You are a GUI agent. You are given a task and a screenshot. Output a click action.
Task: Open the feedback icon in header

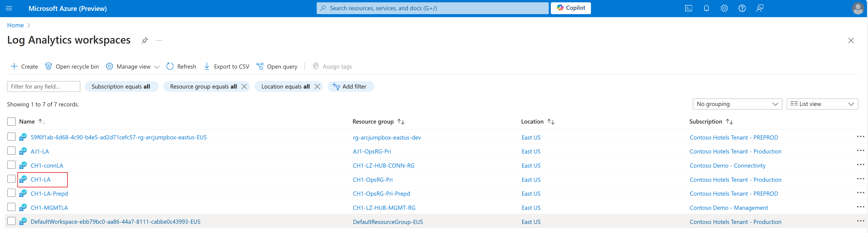pos(760,8)
